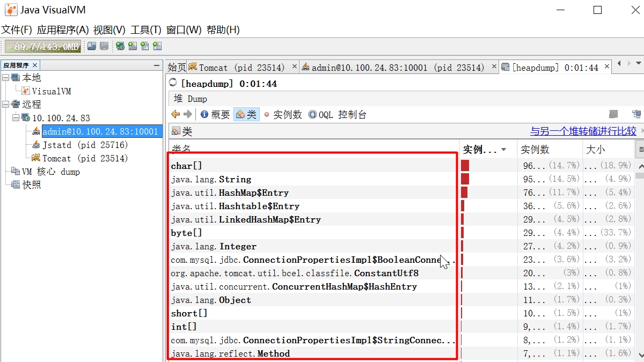Click the Tomcat icon in the tree

tap(36, 158)
